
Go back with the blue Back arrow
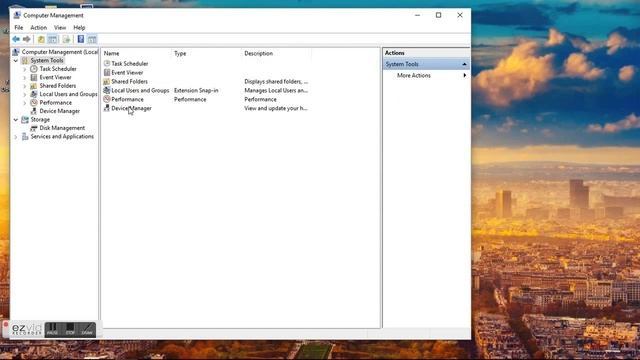click(16, 39)
